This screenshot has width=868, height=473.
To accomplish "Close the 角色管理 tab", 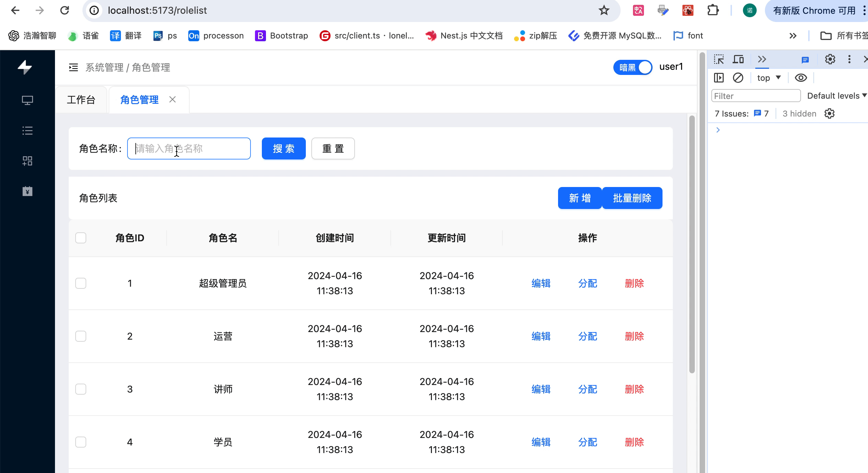I will 173,100.
